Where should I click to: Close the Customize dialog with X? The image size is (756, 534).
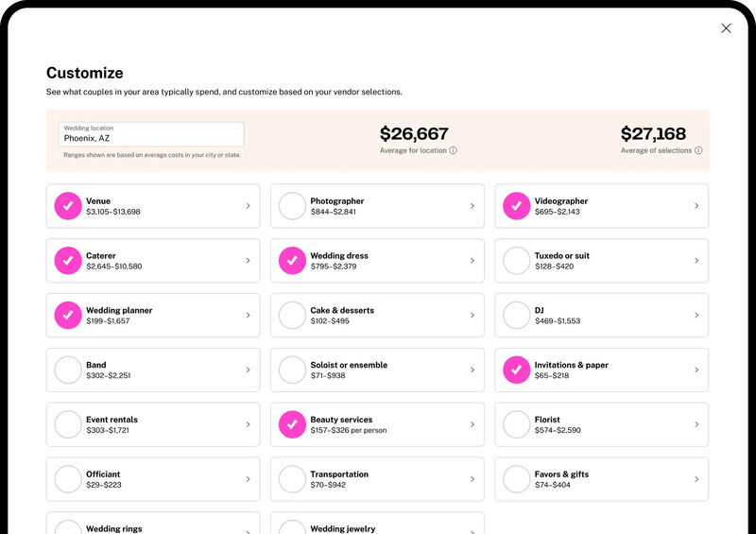pyautogui.click(x=726, y=28)
